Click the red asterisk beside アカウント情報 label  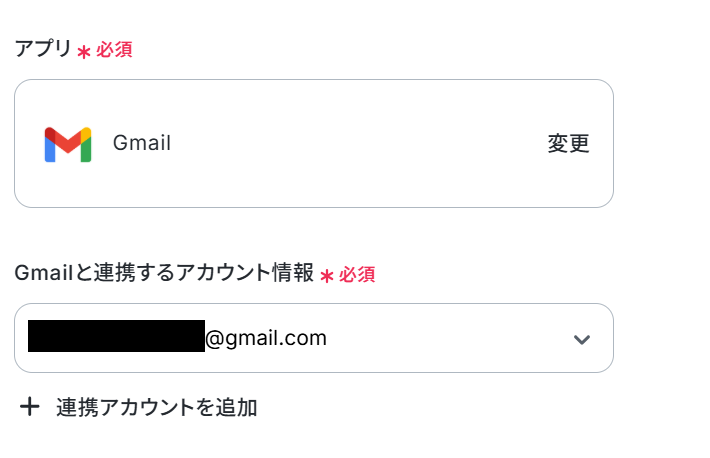click(x=327, y=275)
